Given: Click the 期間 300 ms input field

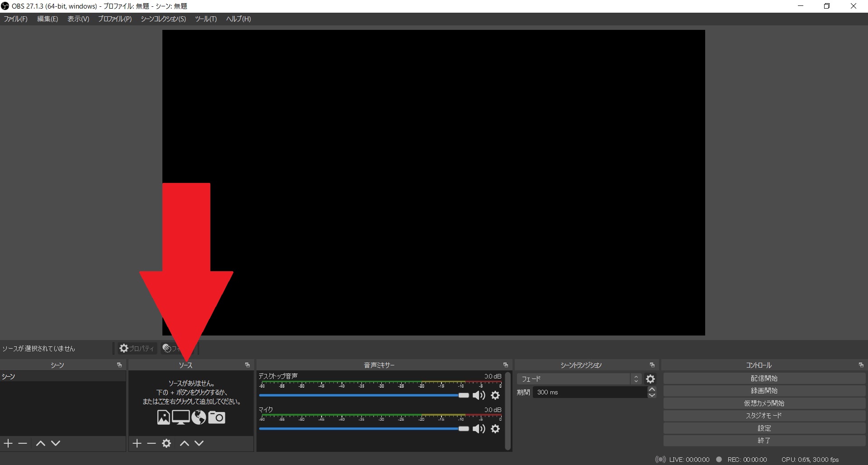Looking at the screenshot, I should tap(590, 392).
